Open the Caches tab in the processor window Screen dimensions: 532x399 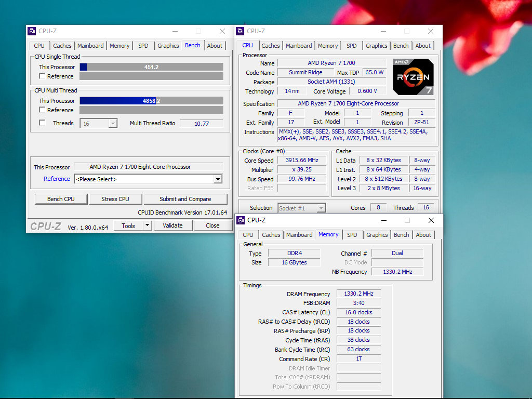click(x=270, y=46)
